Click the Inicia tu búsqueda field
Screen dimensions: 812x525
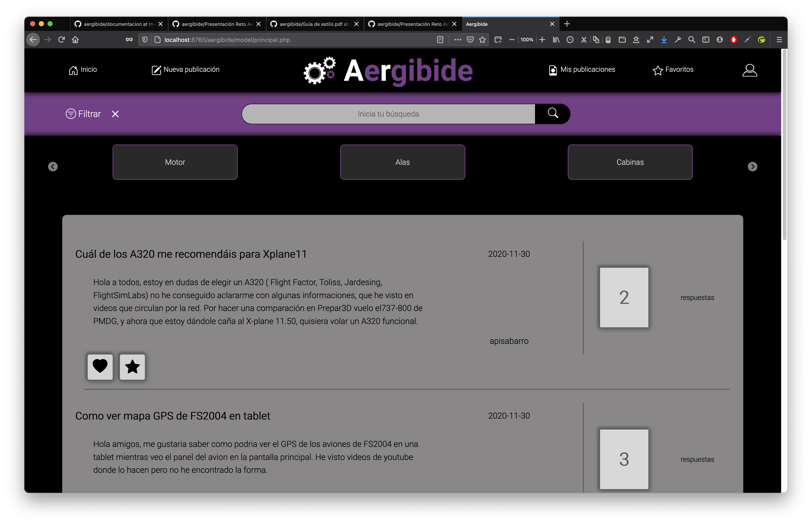(388, 114)
